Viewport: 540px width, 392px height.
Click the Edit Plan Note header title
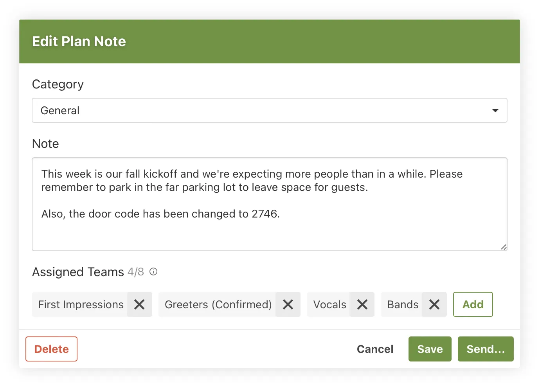(x=79, y=41)
